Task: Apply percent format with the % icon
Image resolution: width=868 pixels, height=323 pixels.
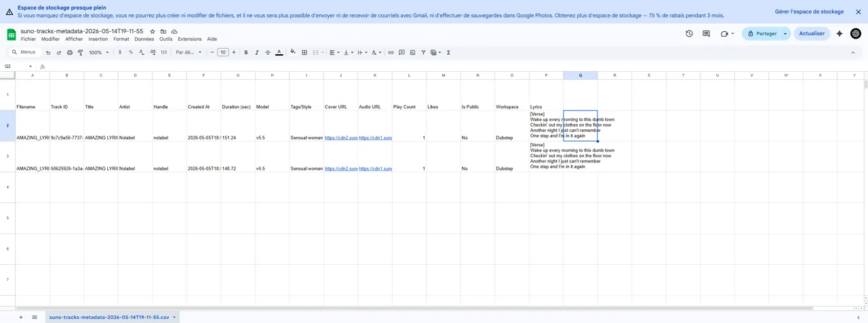Action: (x=131, y=52)
